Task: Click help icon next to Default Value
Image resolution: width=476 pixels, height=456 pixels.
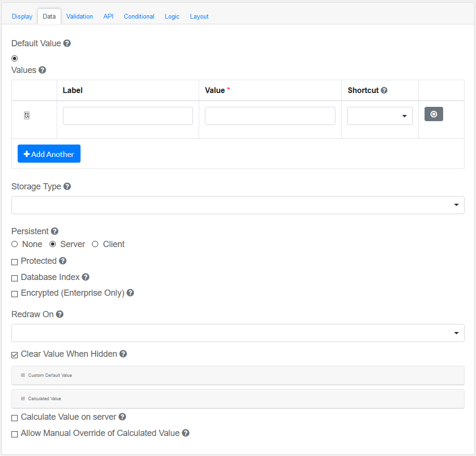Action: [67, 43]
